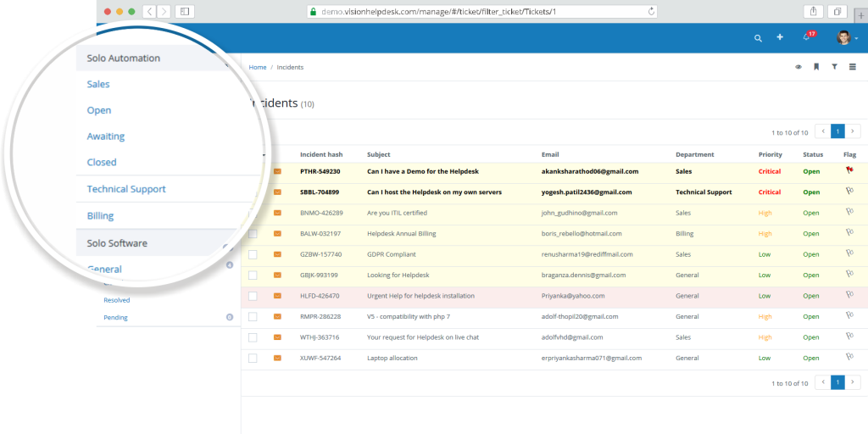868x434 pixels.
Task: Check the WTHJ-363716 incident row box
Action: (253, 337)
